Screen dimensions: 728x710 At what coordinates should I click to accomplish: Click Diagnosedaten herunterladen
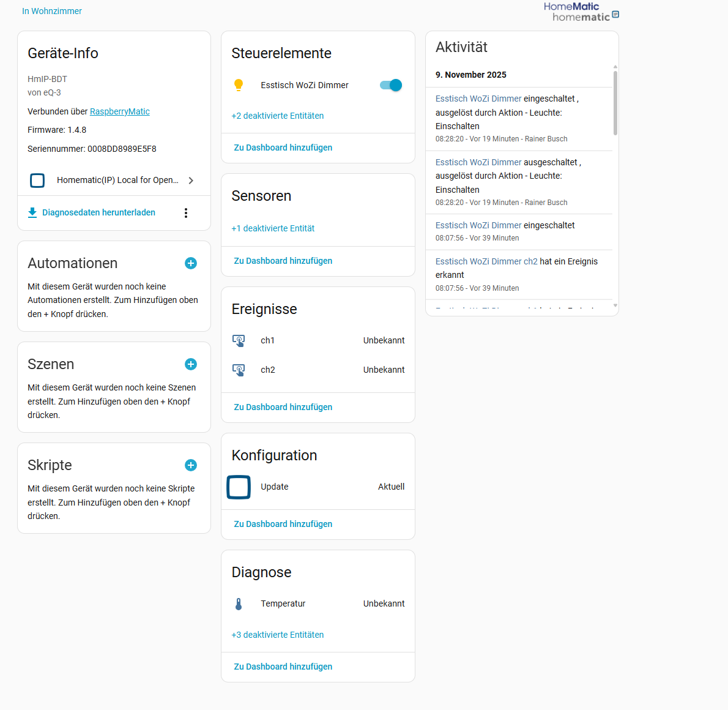98,212
